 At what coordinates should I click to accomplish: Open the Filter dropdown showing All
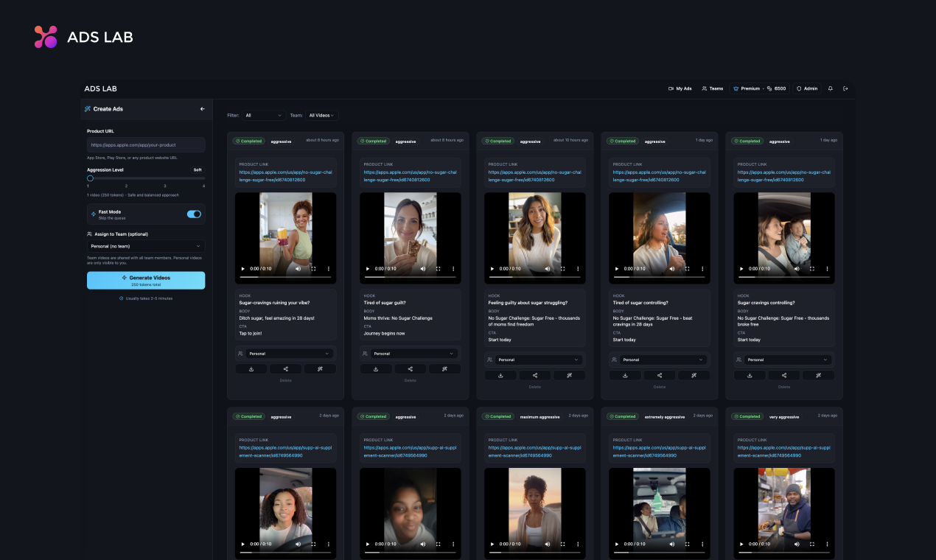(263, 115)
